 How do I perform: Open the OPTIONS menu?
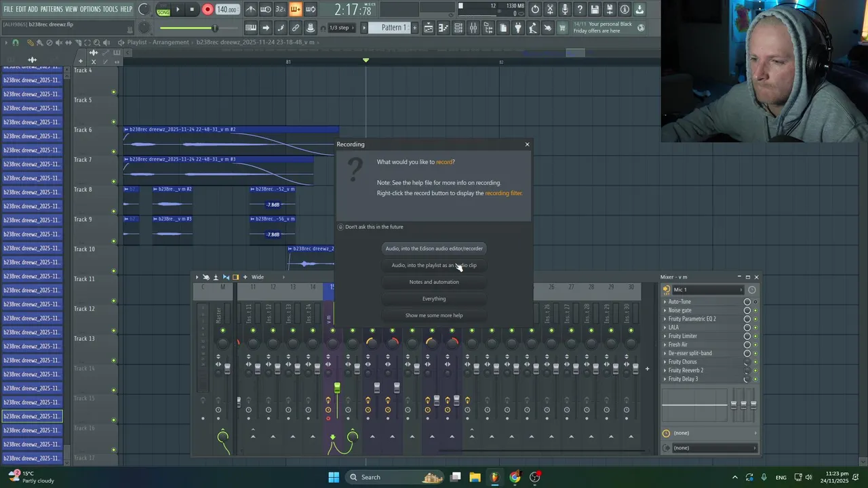[90, 9]
